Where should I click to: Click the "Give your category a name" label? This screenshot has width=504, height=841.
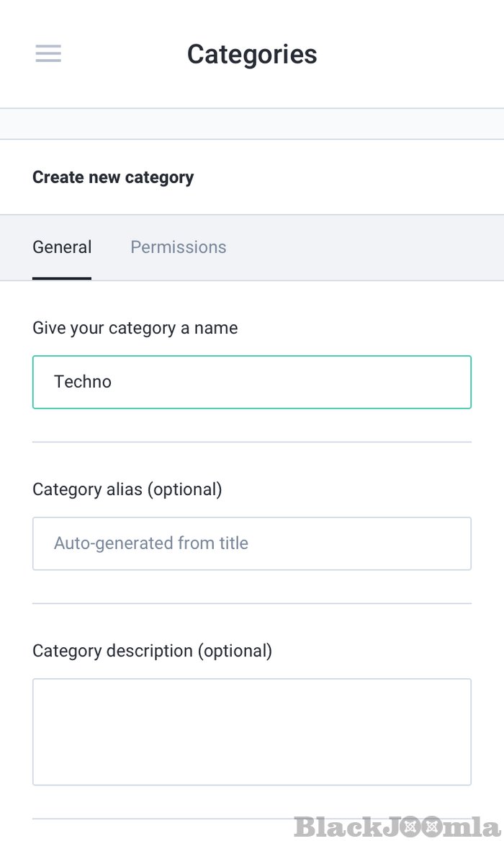click(x=135, y=328)
